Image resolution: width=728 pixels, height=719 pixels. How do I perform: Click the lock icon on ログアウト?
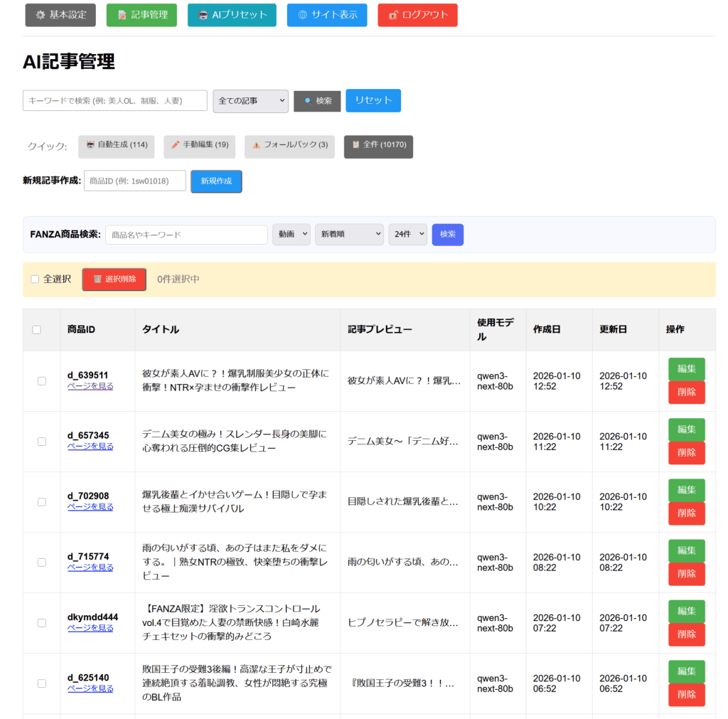coord(393,15)
